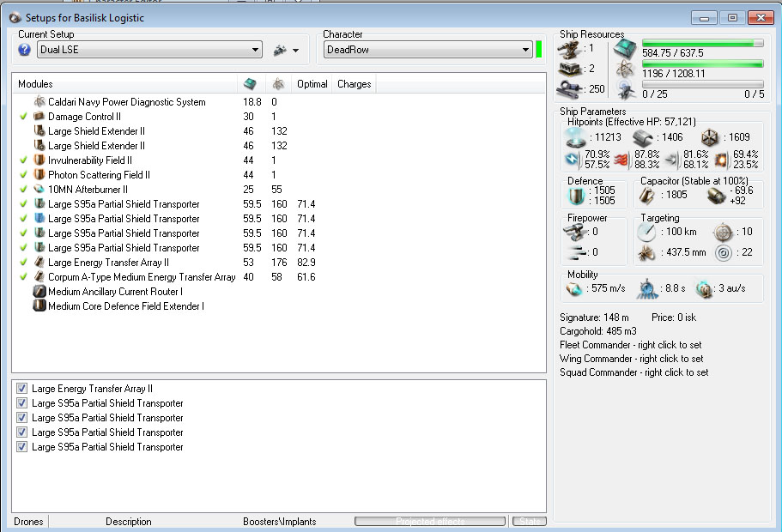Click the kinetic resistance icon showing 81.6%
Screen dimensions: 782x532
(x=672, y=160)
